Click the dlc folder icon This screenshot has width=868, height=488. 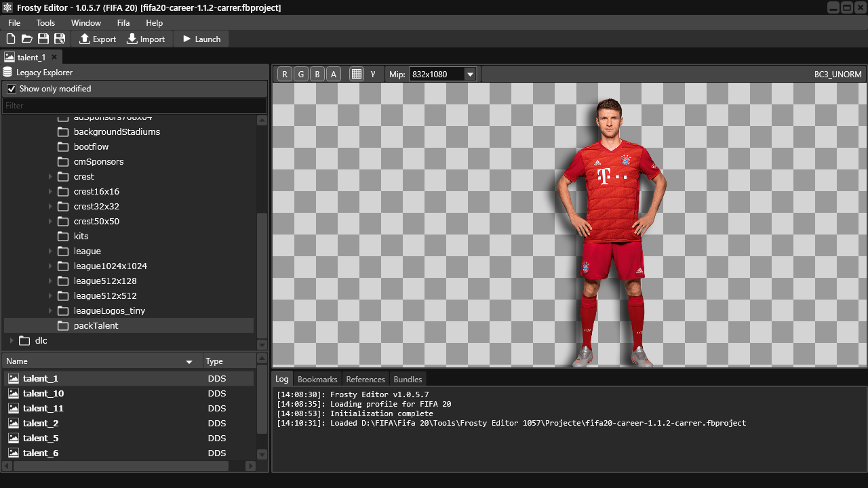tap(24, 341)
